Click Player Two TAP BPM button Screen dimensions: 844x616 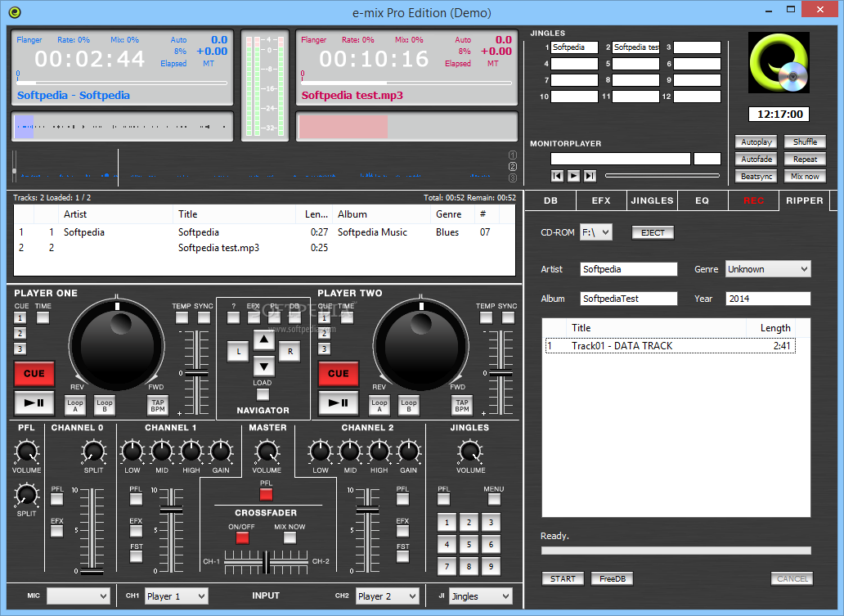tap(462, 405)
